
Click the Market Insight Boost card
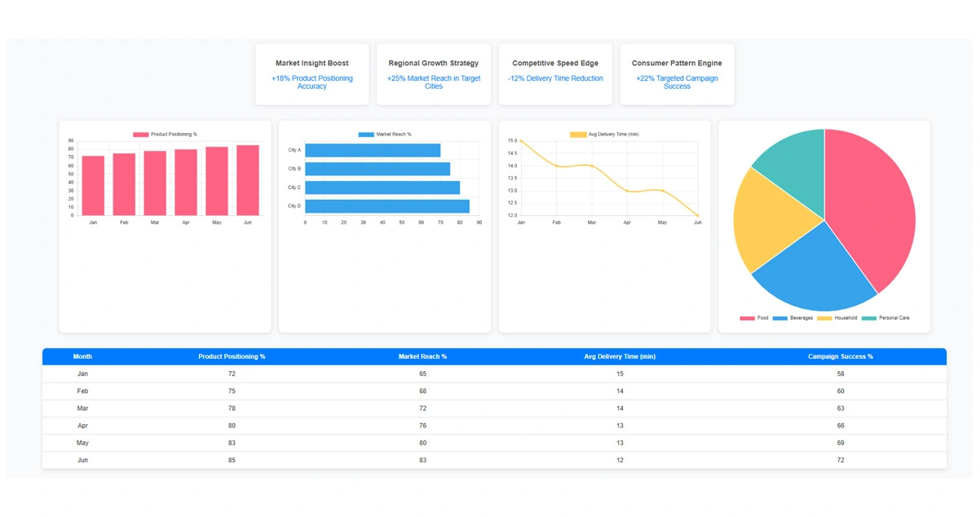311,74
